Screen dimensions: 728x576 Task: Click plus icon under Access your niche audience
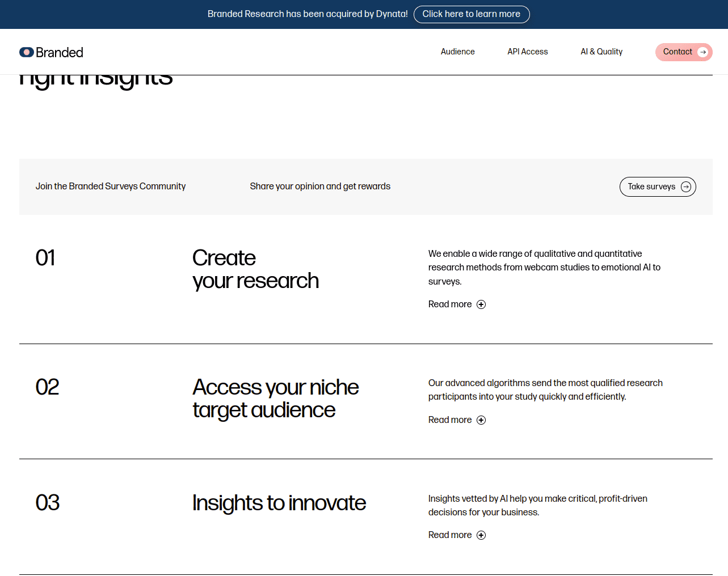tap(481, 420)
